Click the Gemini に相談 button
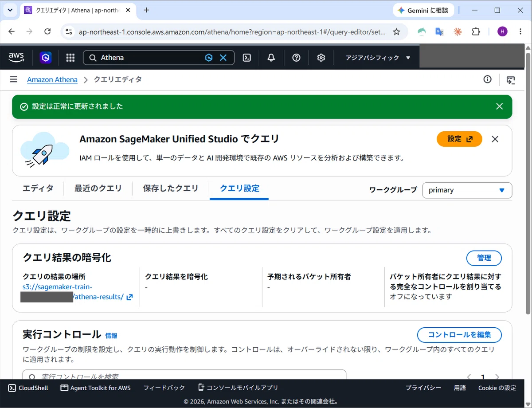The height and width of the screenshot is (408, 532). [x=424, y=10]
